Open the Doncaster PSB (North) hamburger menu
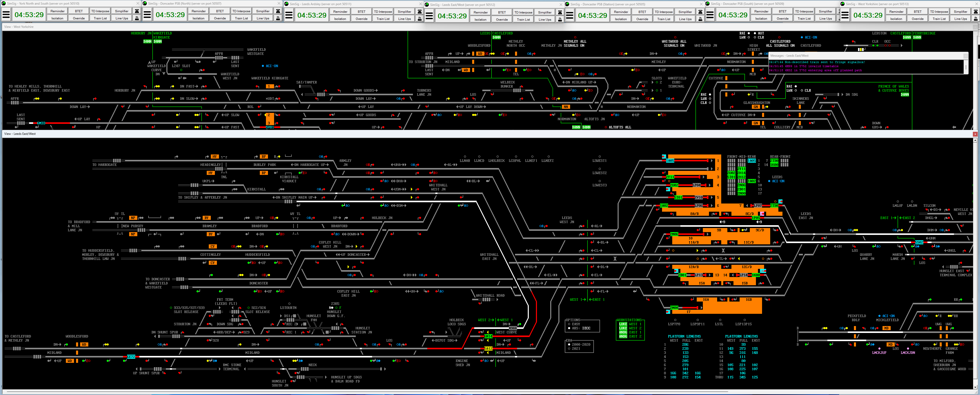 pos(147,15)
